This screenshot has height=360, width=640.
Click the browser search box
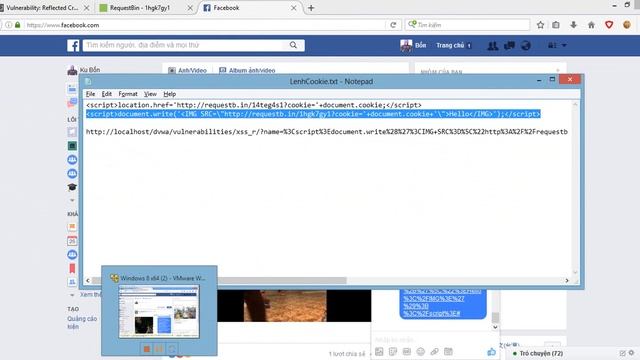(467, 25)
